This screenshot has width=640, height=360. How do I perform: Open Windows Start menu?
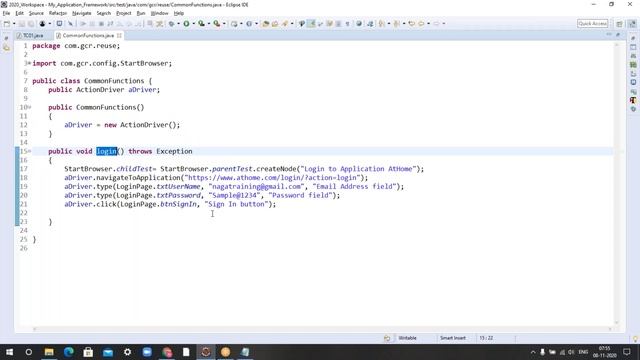click(x=9, y=352)
